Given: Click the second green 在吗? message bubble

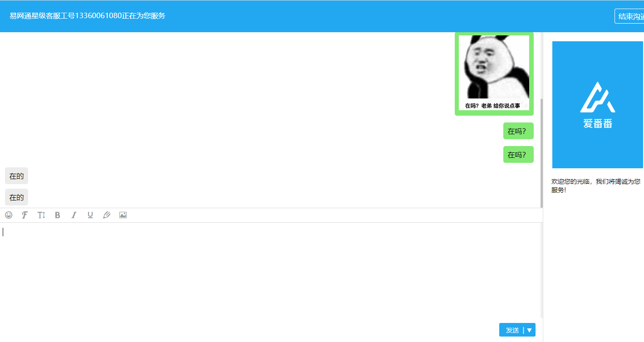Looking at the screenshot, I should [x=518, y=155].
